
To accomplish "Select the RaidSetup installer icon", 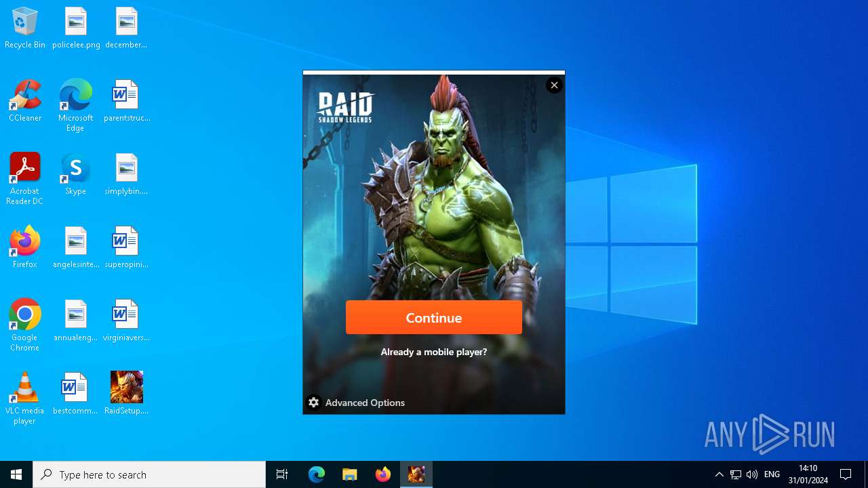I will point(126,394).
